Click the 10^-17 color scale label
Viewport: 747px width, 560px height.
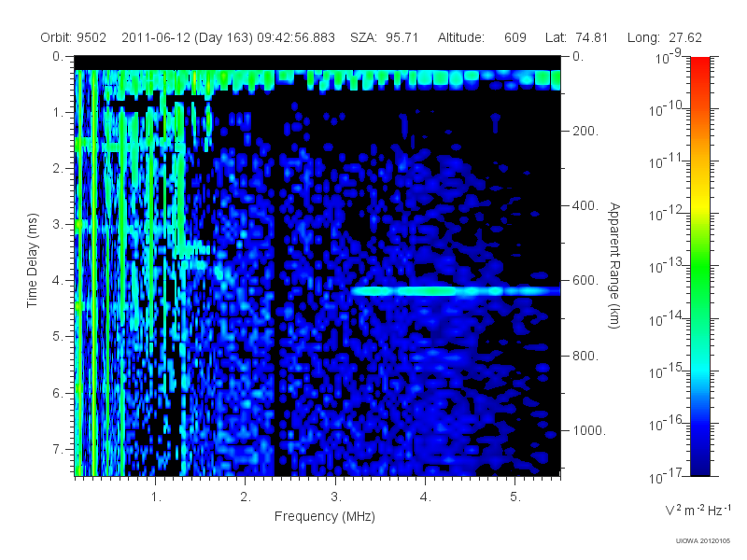pos(667,475)
